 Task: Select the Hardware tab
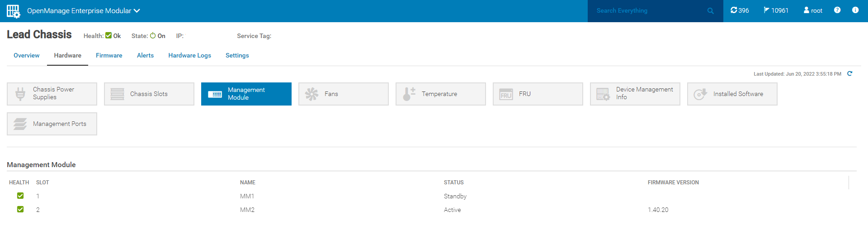click(68, 55)
